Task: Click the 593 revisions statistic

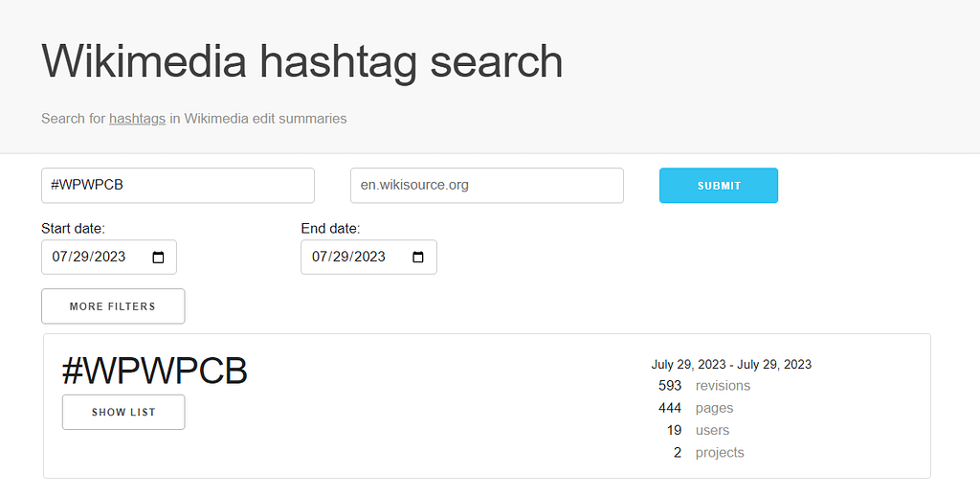Action: (x=703, y=386)
